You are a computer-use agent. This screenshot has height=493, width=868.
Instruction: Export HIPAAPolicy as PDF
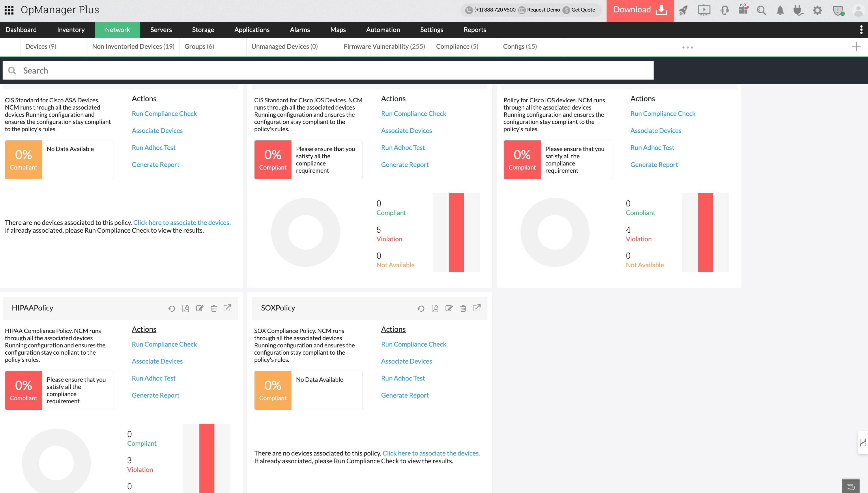186,308
